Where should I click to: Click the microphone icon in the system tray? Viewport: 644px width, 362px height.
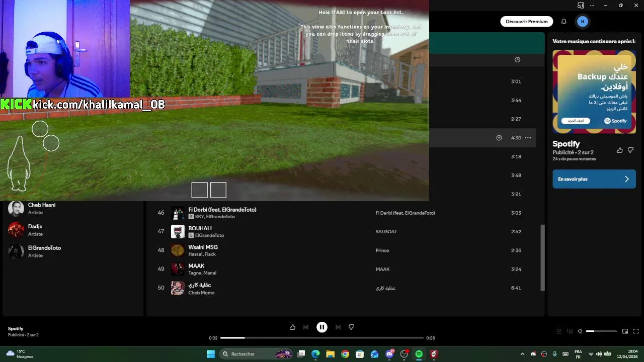pos(554,354)
